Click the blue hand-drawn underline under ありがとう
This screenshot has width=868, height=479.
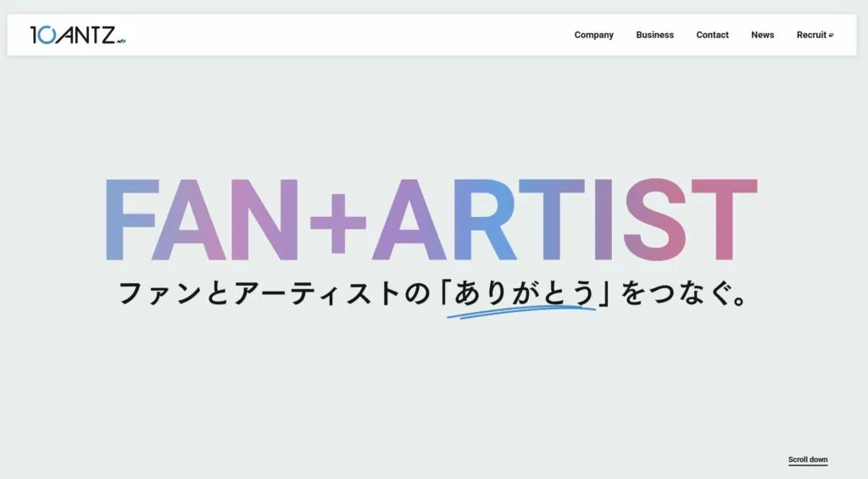(520, 311)
